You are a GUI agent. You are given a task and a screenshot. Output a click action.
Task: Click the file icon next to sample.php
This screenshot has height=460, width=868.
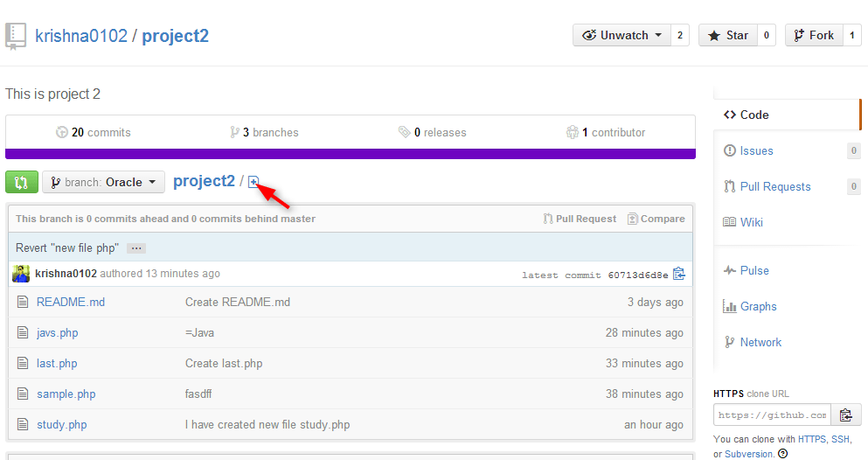click(x=23, y=394)
